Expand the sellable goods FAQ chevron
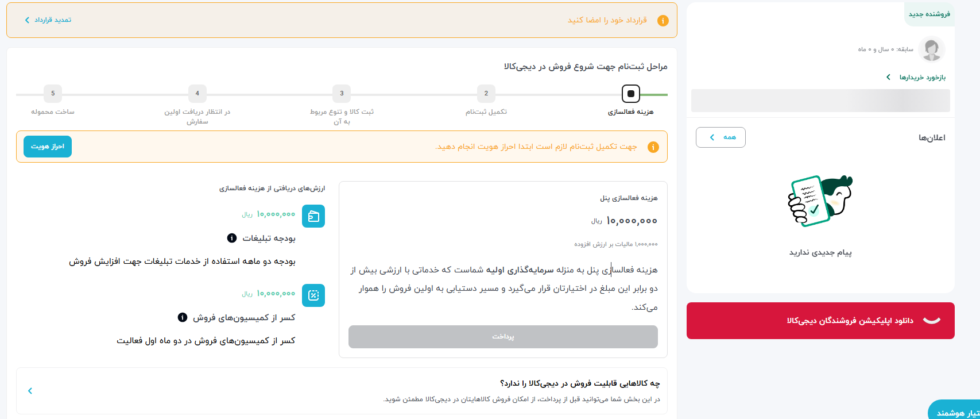The height and width of the screenshot is (419, 980). coord(30,391)
